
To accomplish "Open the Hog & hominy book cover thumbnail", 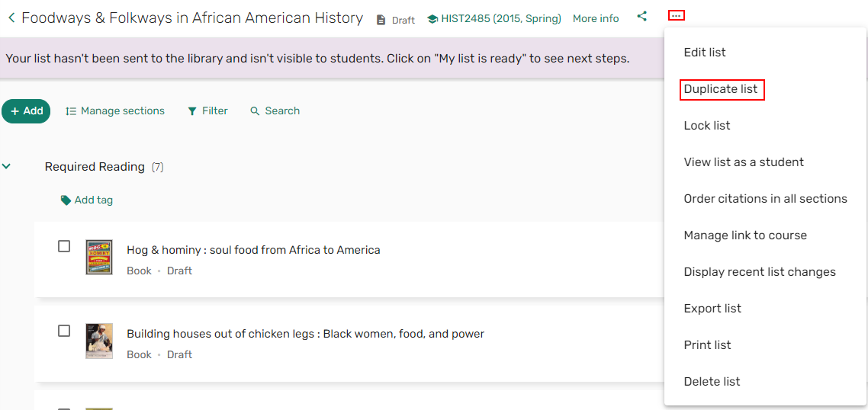I will pyautogui.click(x=99, y=258).
